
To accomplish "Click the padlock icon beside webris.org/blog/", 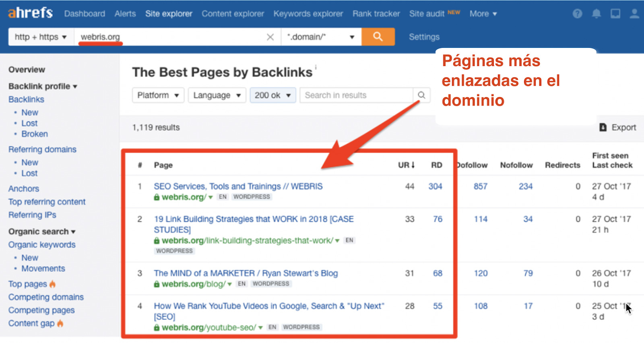I will tap(157, 284).
